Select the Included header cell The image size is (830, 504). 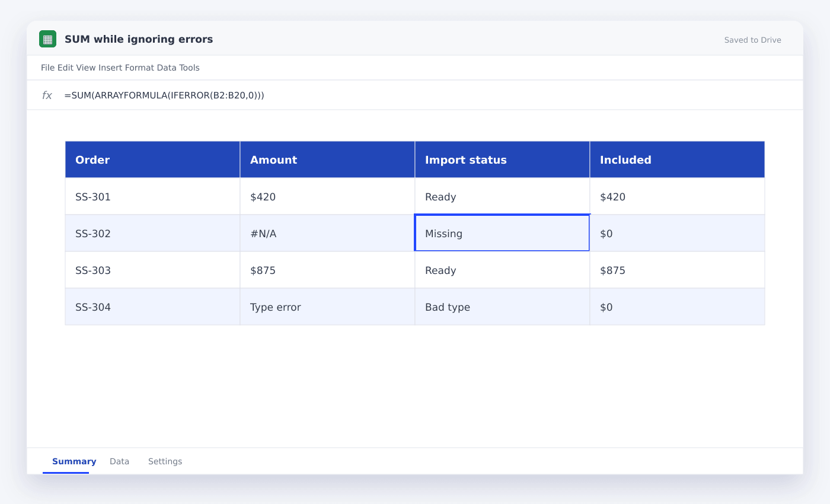(677, 160)
